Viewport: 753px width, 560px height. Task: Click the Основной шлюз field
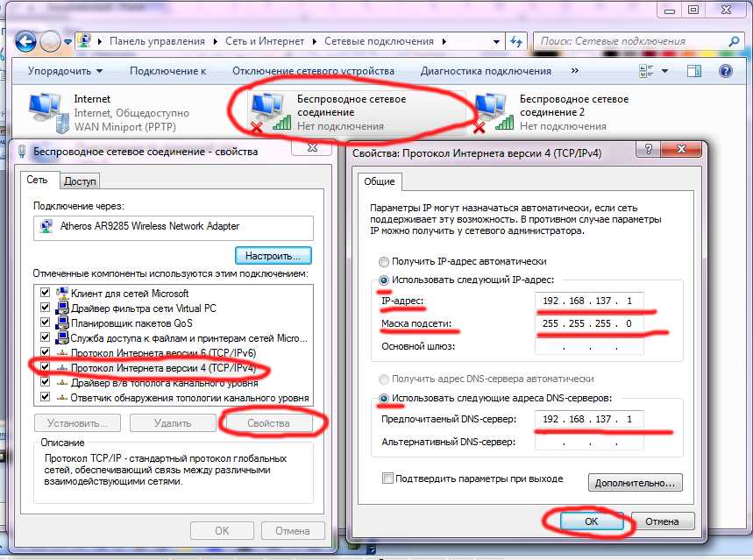click(x=589, y=346)
